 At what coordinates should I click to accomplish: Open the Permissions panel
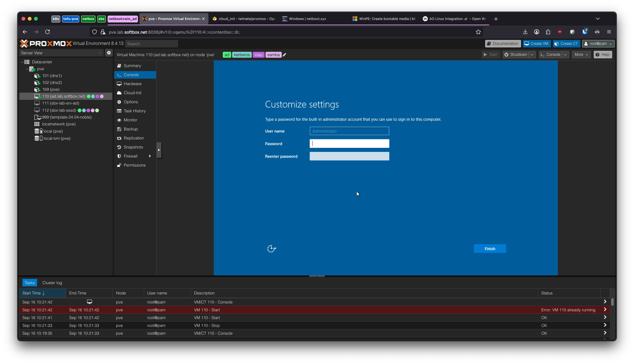134,165
